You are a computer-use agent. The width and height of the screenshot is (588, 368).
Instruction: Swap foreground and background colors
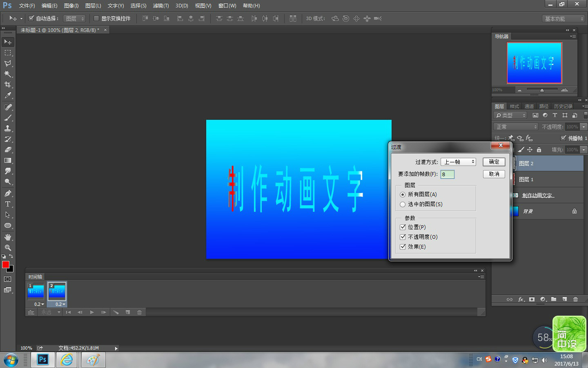click(x=11, y=256)
